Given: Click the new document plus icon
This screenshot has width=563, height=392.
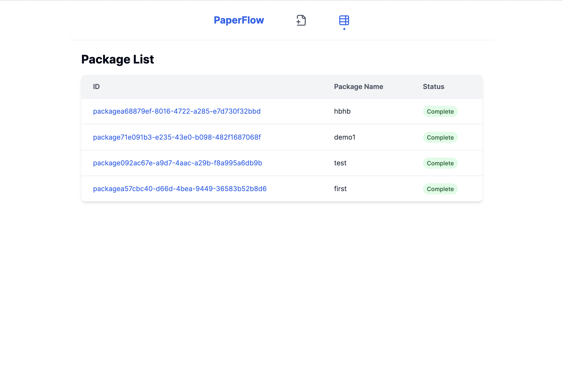Looking at the screenshot, I should (301, 20).
